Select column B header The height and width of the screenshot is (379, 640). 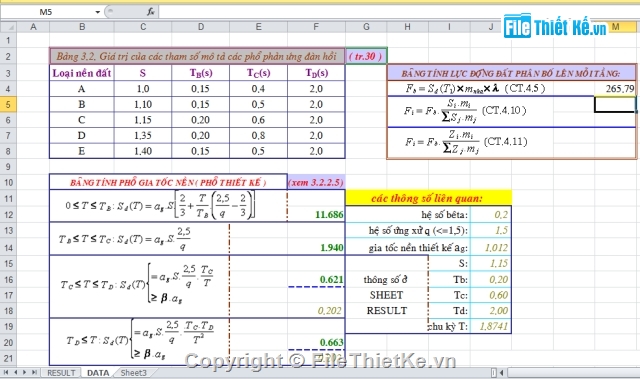click(82, 27)
